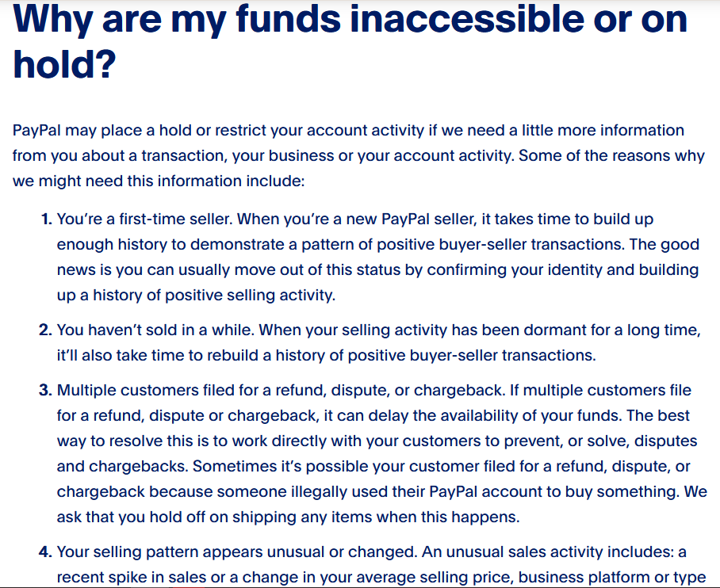Viewport: 720px width, 588px height.
Task: Click the line "it'll also take time to rebuild"
Action: tap(325, 355)
